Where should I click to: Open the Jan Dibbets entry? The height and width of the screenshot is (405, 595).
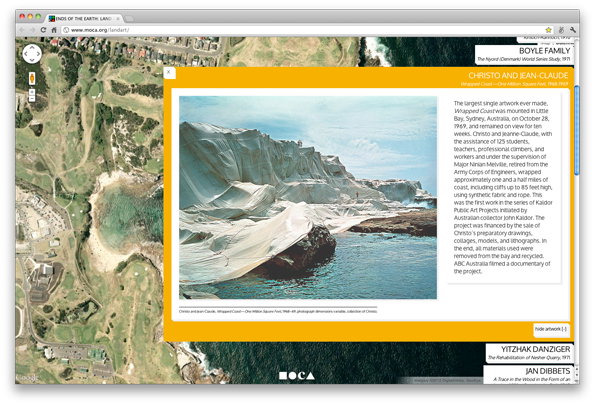529,374
